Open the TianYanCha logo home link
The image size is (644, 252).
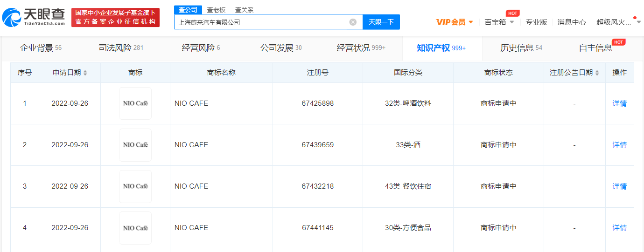pyautogui.click(x=33, y=17)
